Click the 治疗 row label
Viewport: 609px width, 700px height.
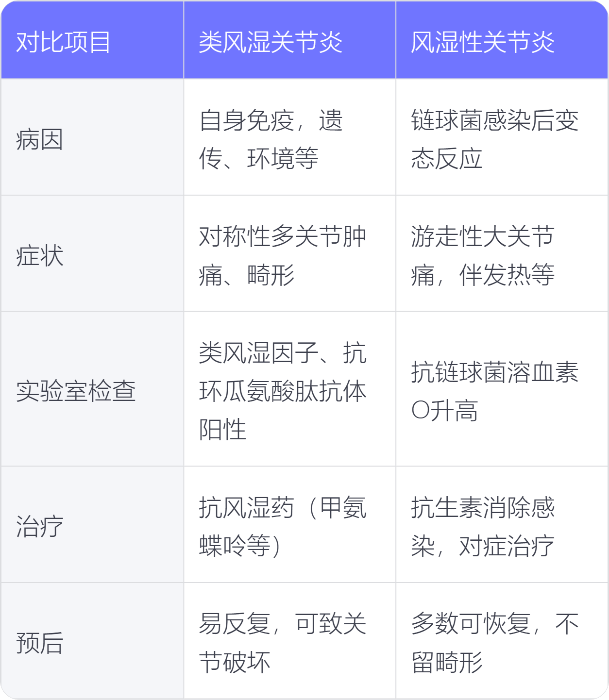(x=39, y=527)
